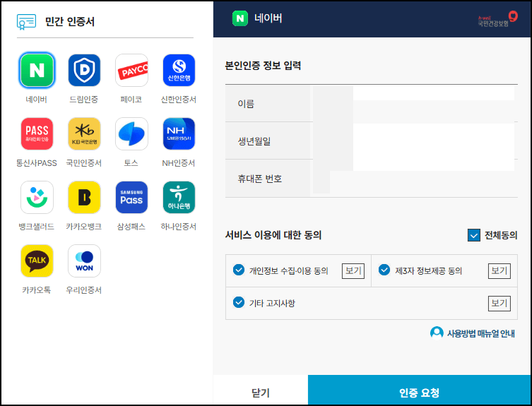Click the 통신사PASS label text

(x=37, y=163)
